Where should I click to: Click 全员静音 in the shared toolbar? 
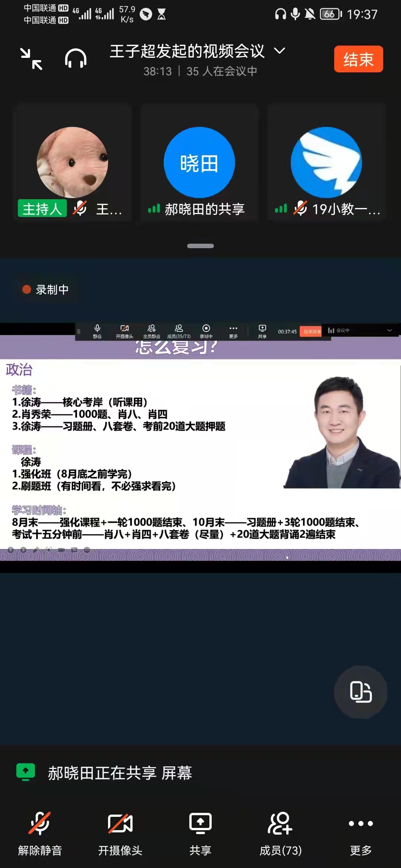151,331
